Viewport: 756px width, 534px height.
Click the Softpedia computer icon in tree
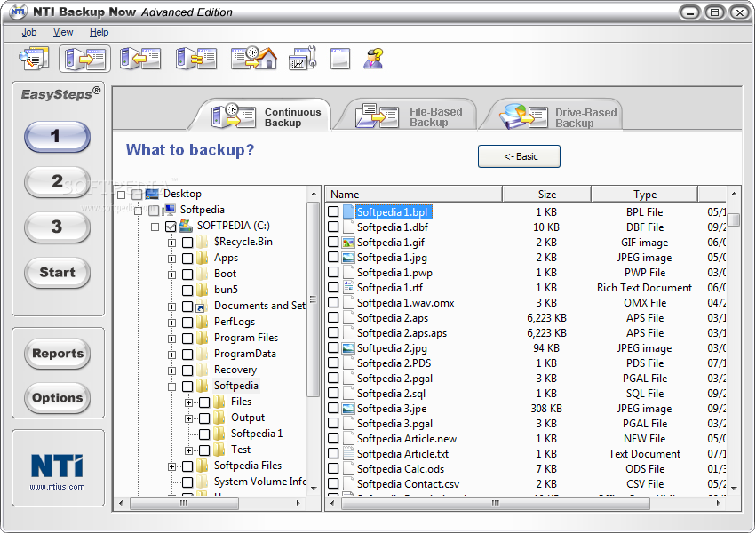[x=169, y=210]
